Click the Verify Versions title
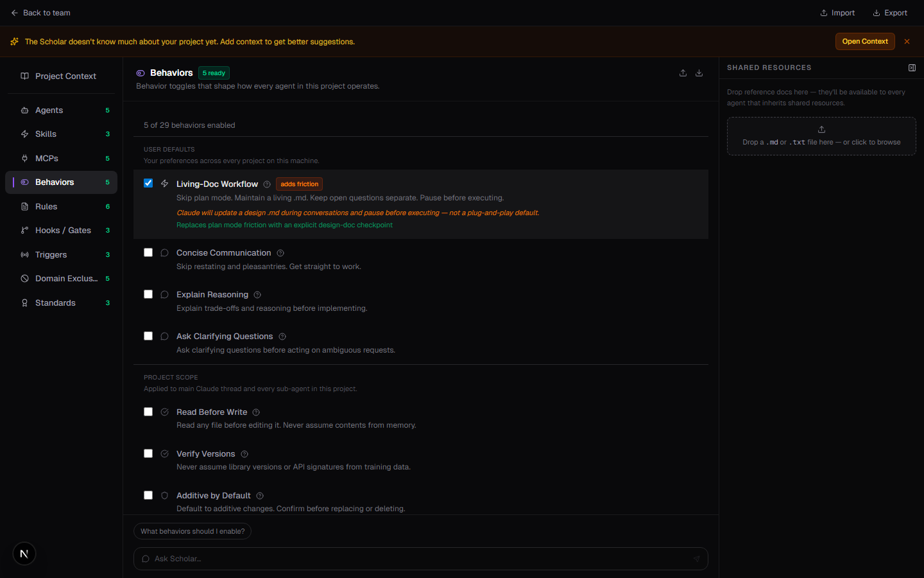The height and width of the screenshot is (578, 924). point(206,454)
